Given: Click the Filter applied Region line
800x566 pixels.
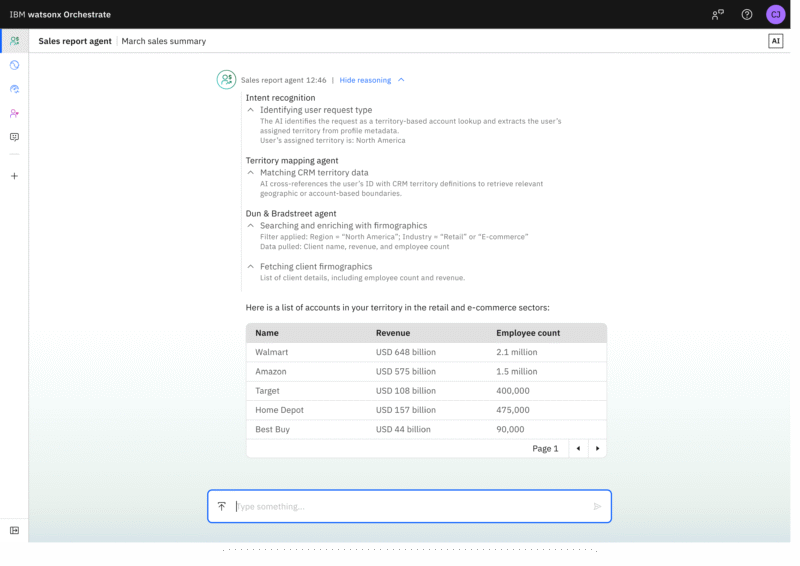Looking at the screenshot, I should (394, 237).
